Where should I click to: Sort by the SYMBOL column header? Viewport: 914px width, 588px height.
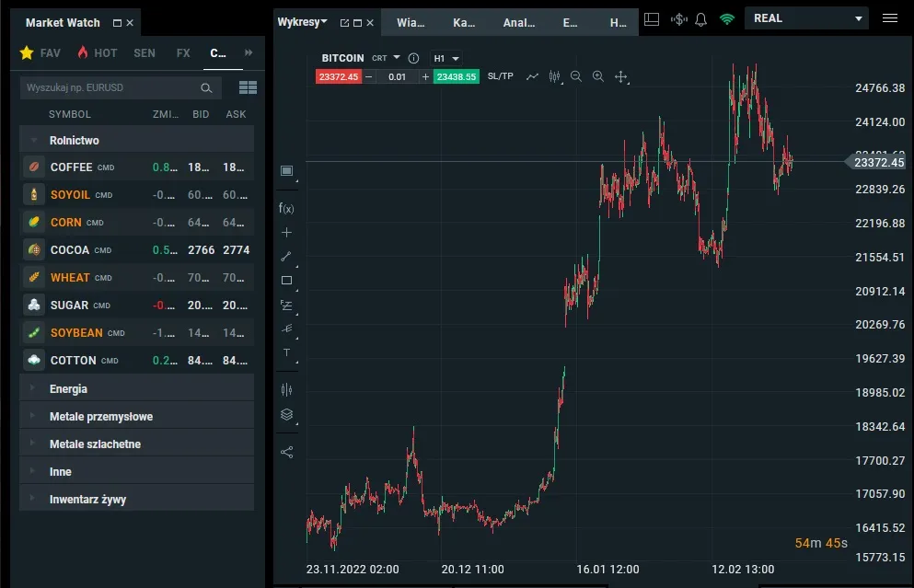[x=69, y=114]
